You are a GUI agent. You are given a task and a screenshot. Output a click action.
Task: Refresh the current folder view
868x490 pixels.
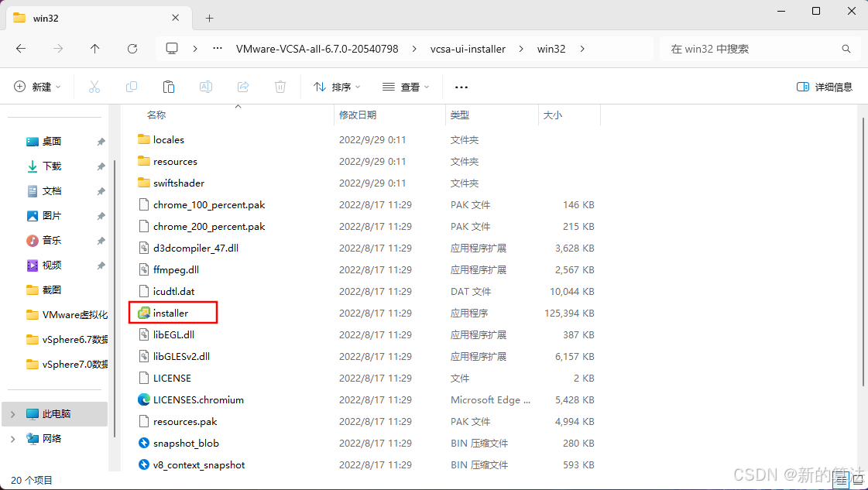pos(132,49)
